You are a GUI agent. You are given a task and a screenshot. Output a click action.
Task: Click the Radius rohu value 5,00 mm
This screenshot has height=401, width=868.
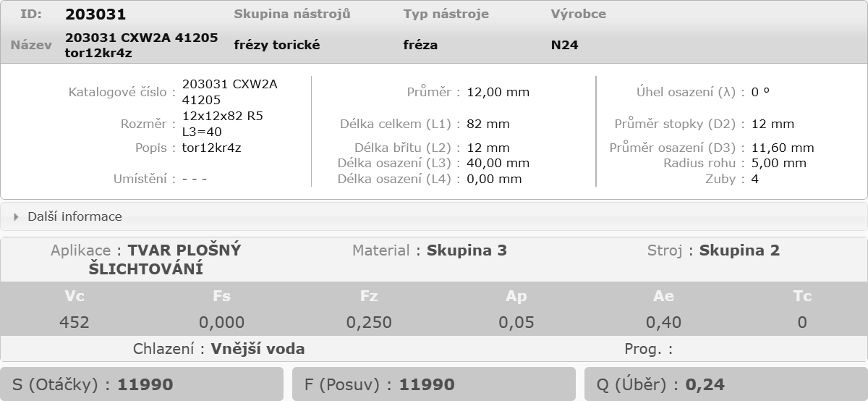tap(779, 163)
